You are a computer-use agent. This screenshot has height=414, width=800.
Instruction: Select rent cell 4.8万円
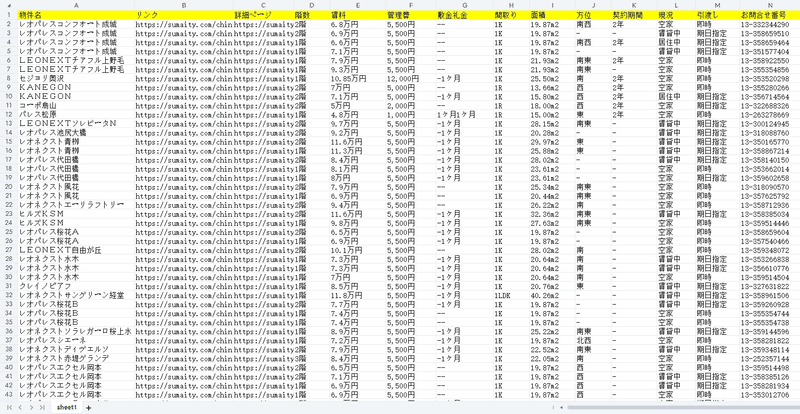coord(358,115)
